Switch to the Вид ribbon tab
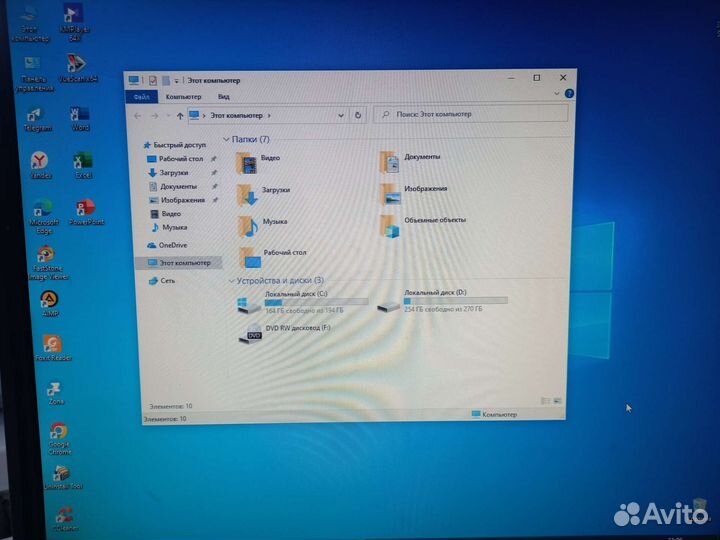The image size is (720, 540). tap(223, 97)
